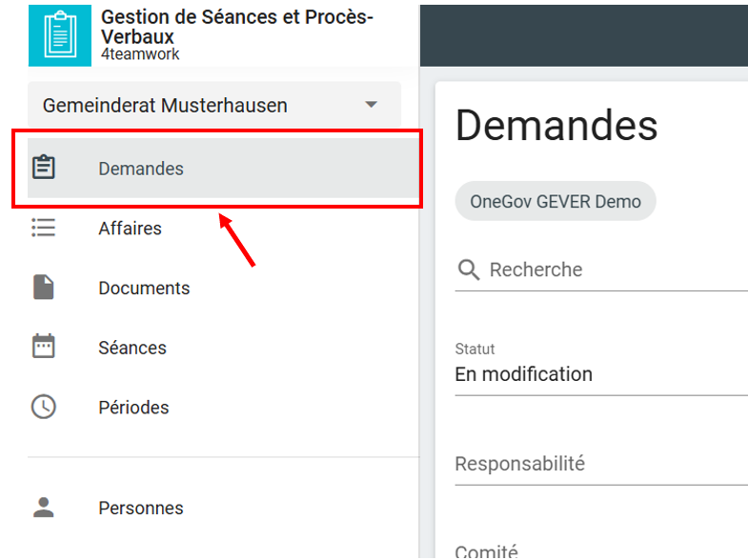Click the app clipboard logo icon
Viewport: 748px width, 560px height.
tap(60, 35)
